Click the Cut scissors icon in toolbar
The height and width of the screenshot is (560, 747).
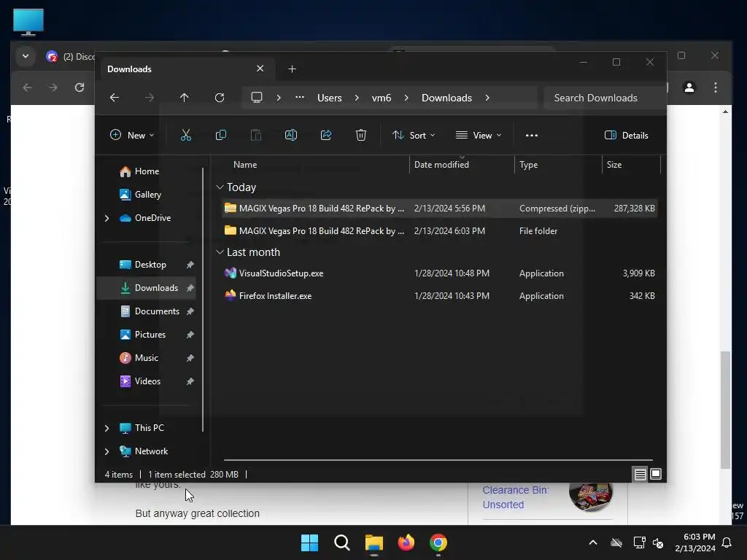point(186,135)
